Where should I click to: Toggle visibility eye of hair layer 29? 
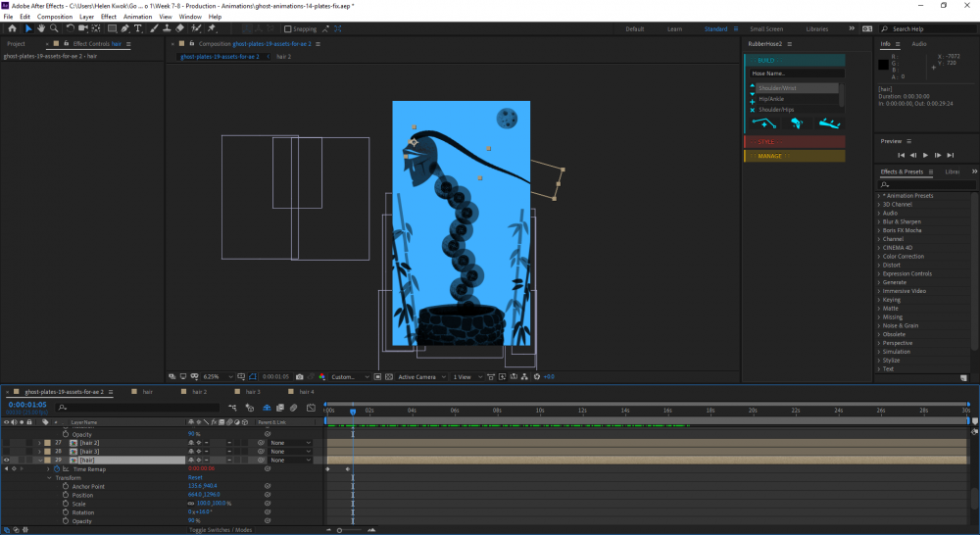tap(7, 460)
